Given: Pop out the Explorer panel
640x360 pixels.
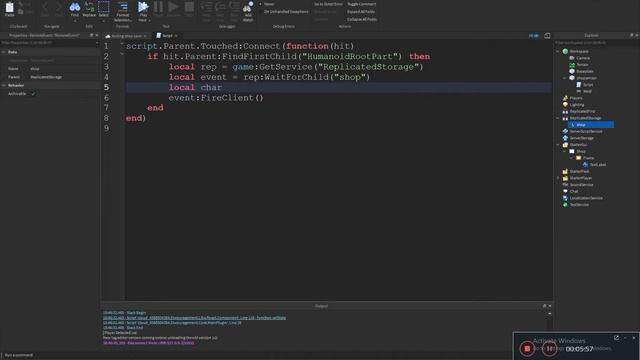Looking at the screenshot, I should (x=631, y=36).
